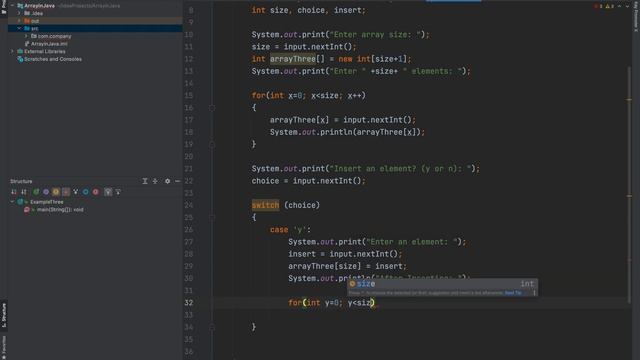Collapse the src folder
Image resolution: width=640 pixels, height=360 pixels.
[x=19, y=29]
